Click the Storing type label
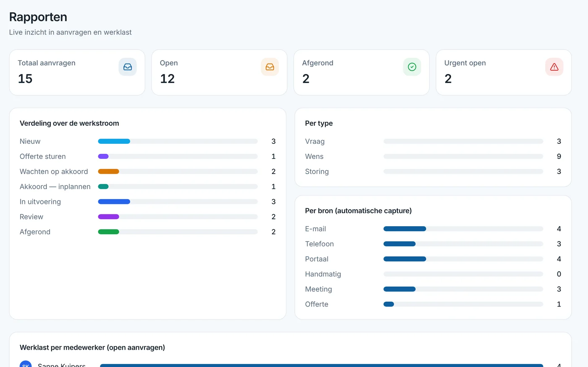 [x=317, y=172]
